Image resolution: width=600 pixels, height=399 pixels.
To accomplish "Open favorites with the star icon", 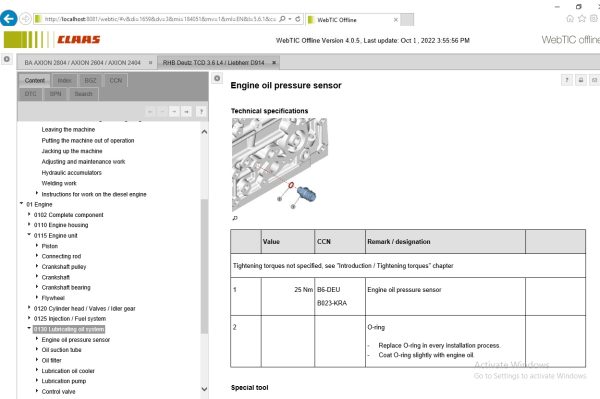I will [x=582, y=18].
